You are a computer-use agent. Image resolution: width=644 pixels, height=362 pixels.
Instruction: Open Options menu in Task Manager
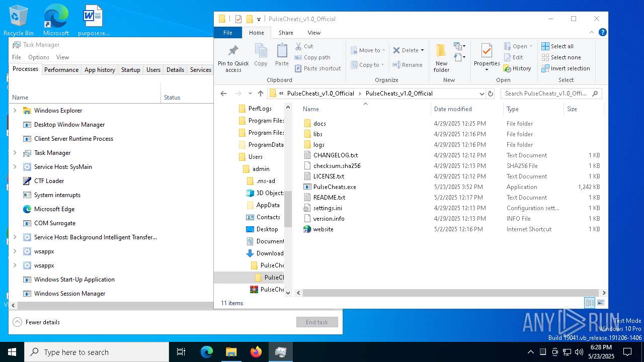39,57
